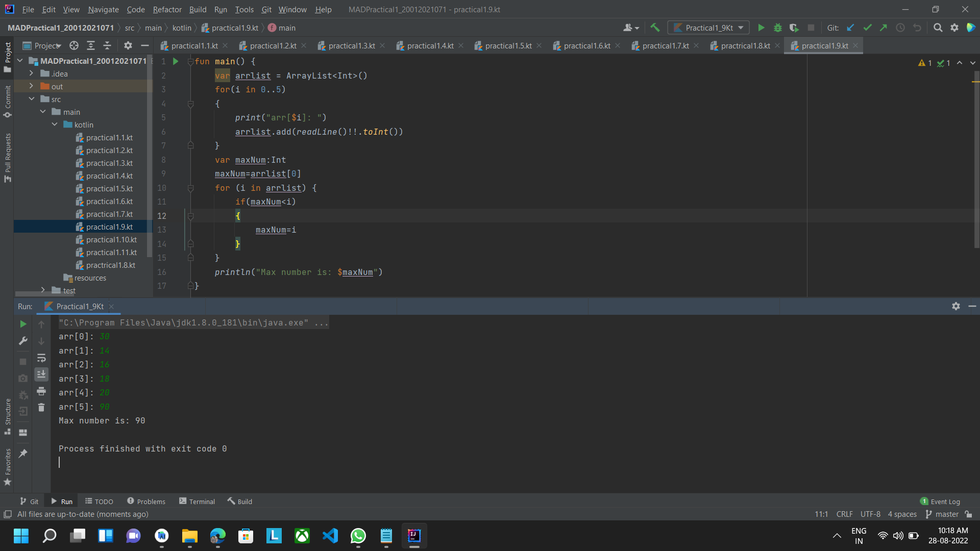Viewport: 980px width, 551px height.
Task: Open the Refactor menu
Action: [x=167, y=9]
